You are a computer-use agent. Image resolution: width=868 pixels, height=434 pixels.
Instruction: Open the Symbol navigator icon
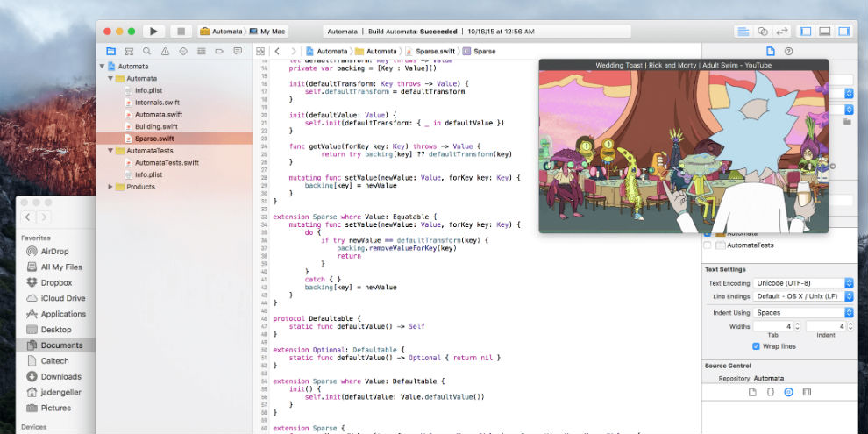[129, 51]
